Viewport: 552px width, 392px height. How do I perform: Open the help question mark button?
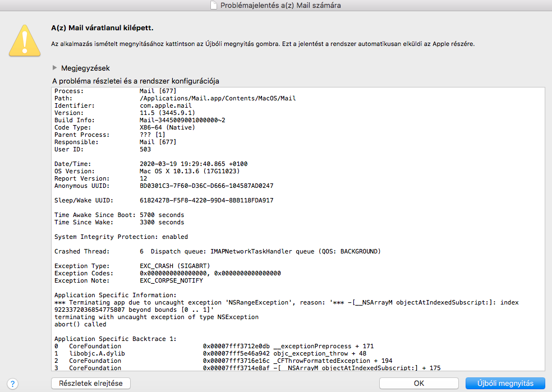coord(12,384)
